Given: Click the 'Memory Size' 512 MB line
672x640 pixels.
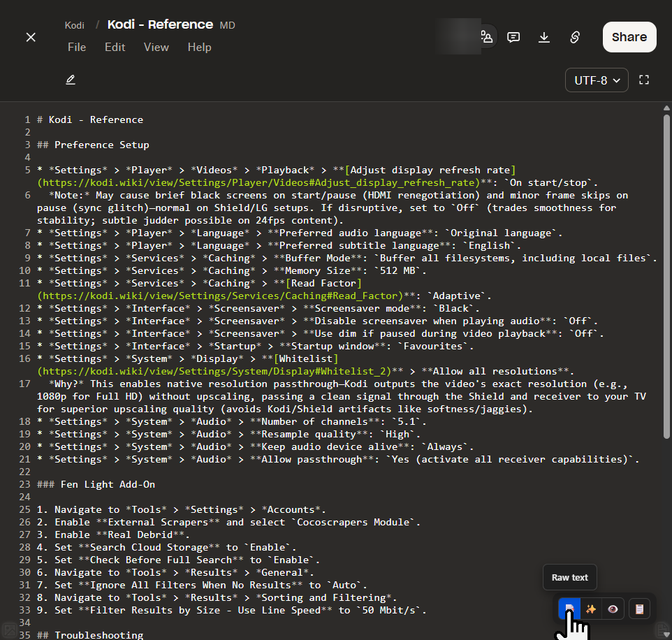Looking at the screenshot, I should [232, 270].
